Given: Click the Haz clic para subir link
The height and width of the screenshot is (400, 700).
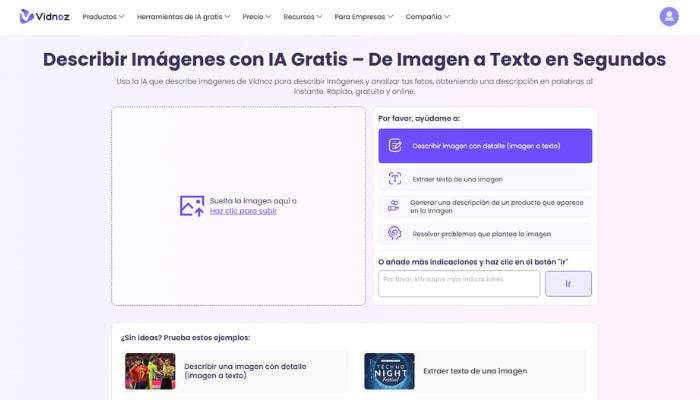Looking at the screenshot, I should pos(243,211).
